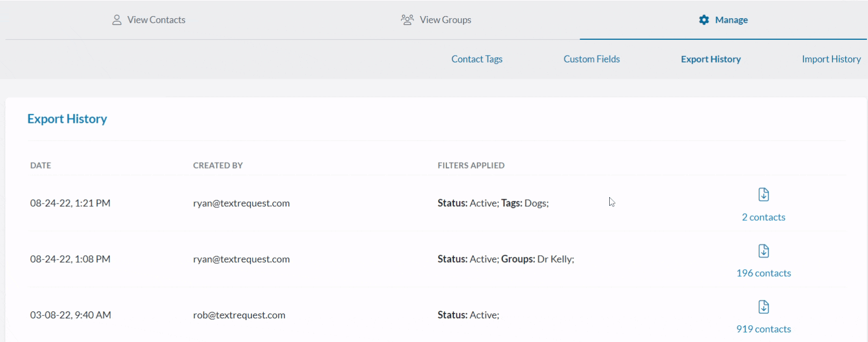
Task: Click the rob@textrequest.com email entry
Action: click(x=239, y=315)
